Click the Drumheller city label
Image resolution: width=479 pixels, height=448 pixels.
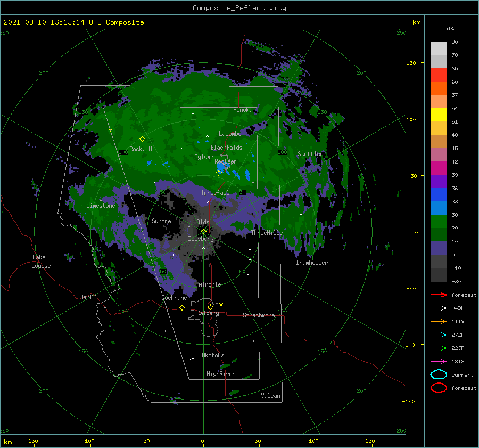pos(312,263)
